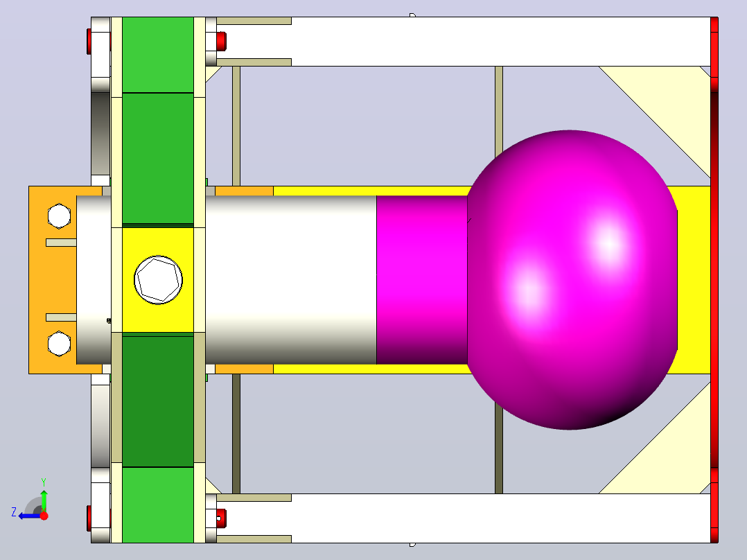Select the white bottom rail beam
The width and height of the screenshot is (747, 560).
pyautogui.click(x=463, y=518)
